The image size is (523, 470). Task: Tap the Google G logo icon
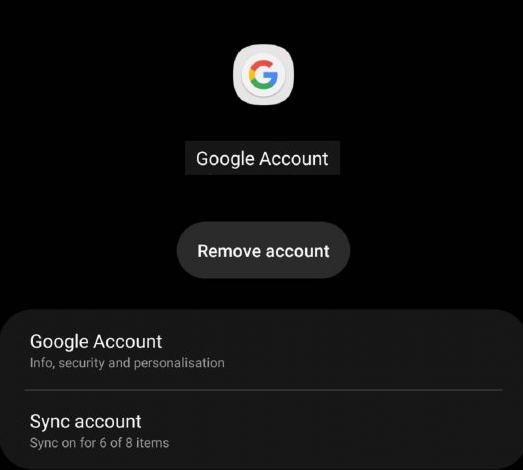click(x=263, y=74)
